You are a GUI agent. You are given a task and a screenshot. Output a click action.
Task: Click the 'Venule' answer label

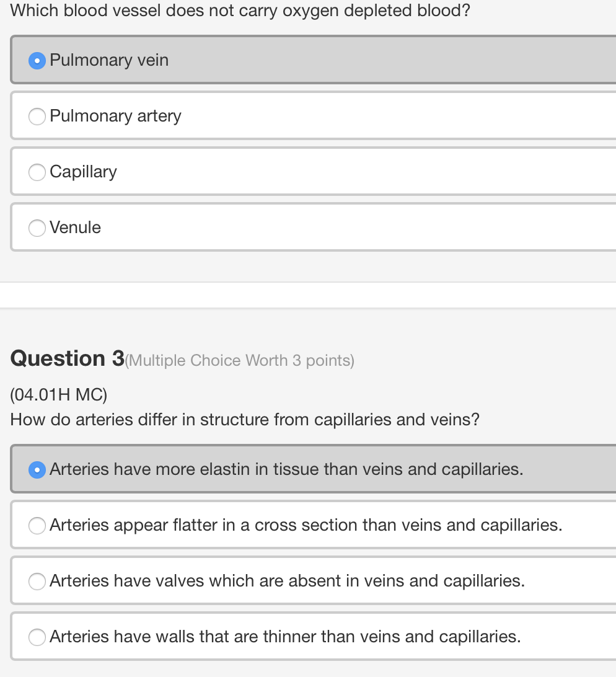75,228
